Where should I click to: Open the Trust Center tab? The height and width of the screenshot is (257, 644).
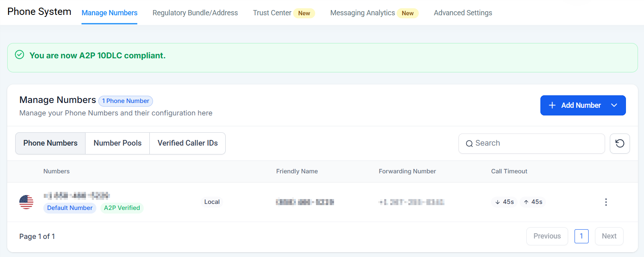pos(272,13)
